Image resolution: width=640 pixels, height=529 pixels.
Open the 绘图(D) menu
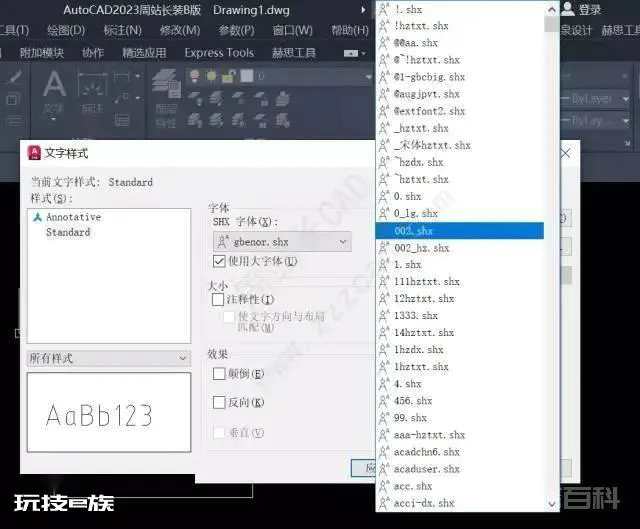point(66,30)
